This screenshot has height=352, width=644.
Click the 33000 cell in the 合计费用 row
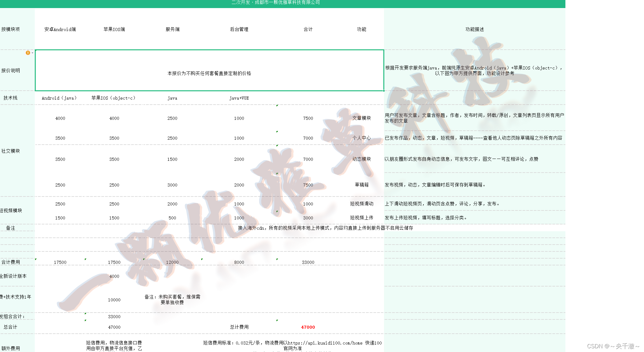coord(308,262)
